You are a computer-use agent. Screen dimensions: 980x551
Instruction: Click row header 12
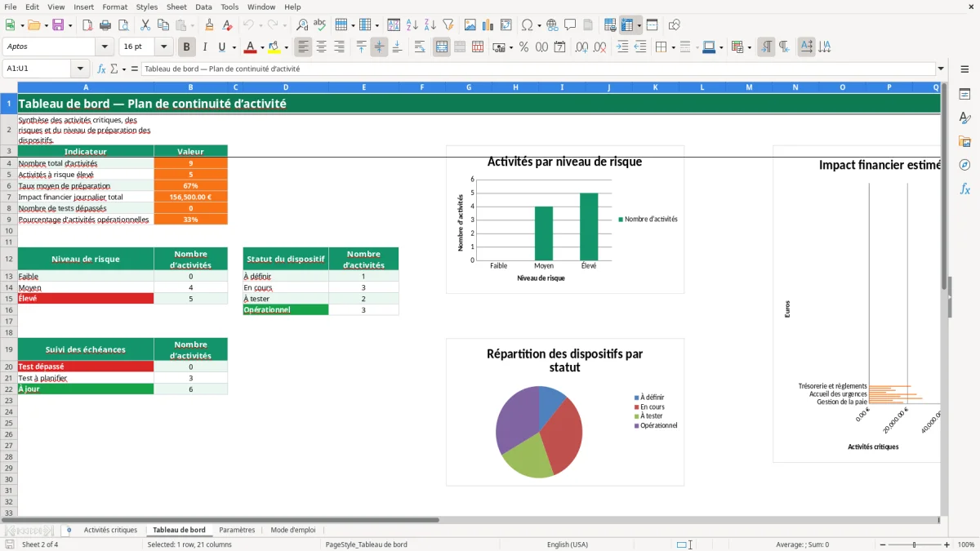9,259
